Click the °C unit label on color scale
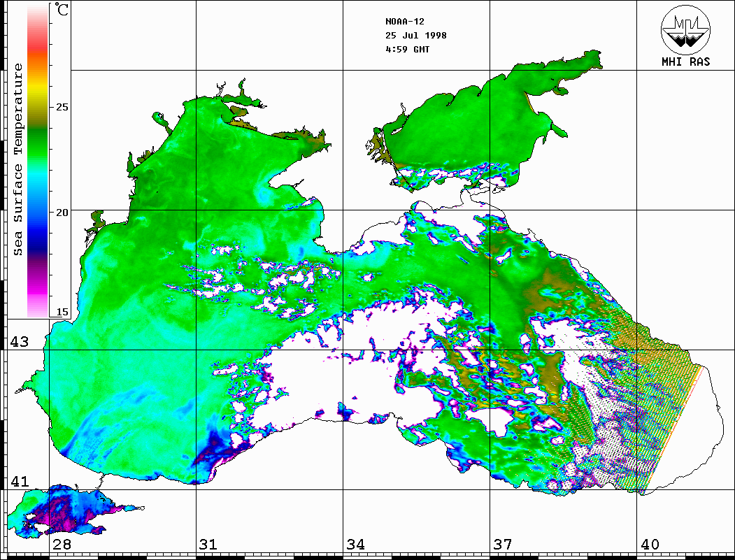The width and height of the screenshot is (735, 560). click(61, 9)
